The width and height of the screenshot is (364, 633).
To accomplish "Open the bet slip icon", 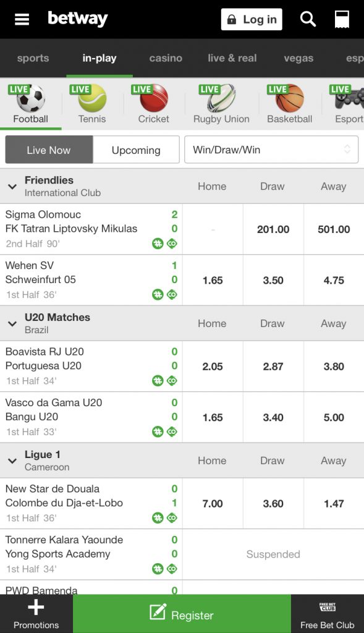I will click(x=342, y=19).
